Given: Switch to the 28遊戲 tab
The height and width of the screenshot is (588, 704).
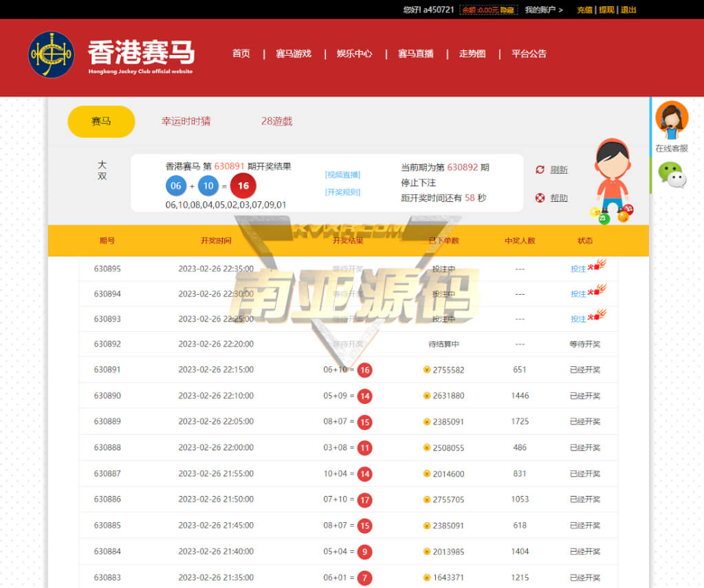Looking at the screenshot, I should click(x=276, y=121).
